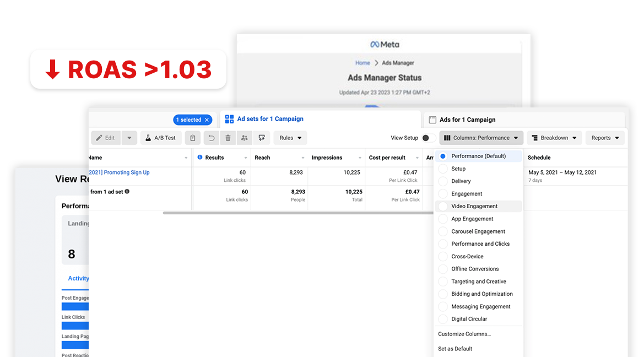This screenshot has width=644, height=357.
Task: Click Ads Manager breadcrumb in Meta window
Action: 398,63
